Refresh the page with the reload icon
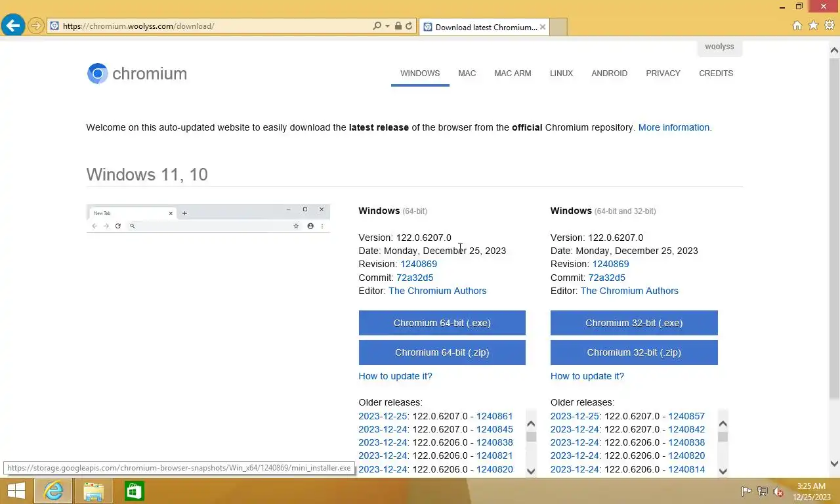Image resolution: width=840 pixels, height=504 pixels. [x=409, y=26]
